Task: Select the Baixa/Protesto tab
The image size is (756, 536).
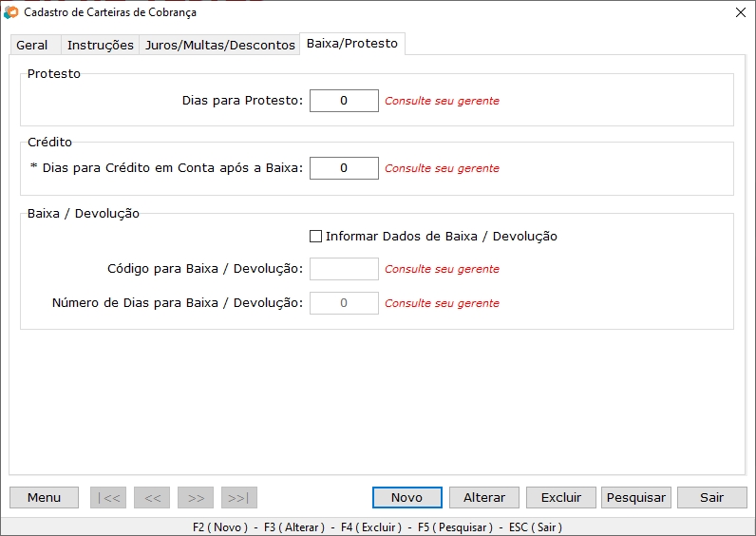Action: pos(351,44)
